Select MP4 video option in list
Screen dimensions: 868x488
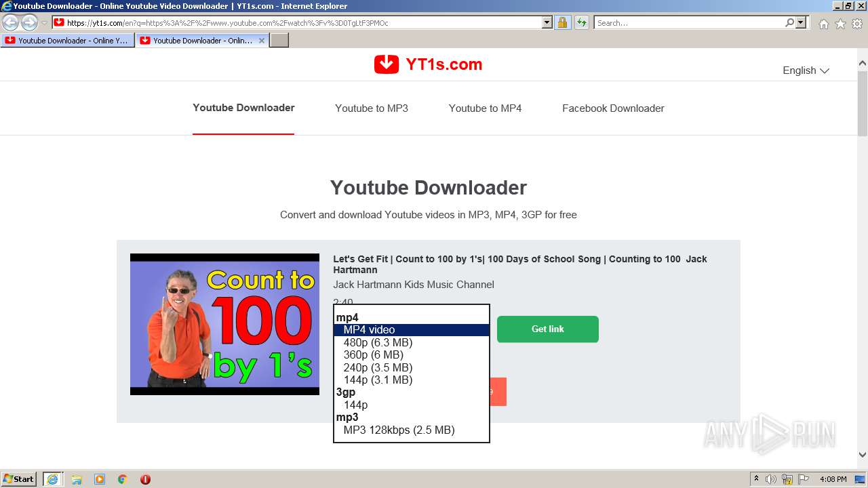click(x=412, y=330)
